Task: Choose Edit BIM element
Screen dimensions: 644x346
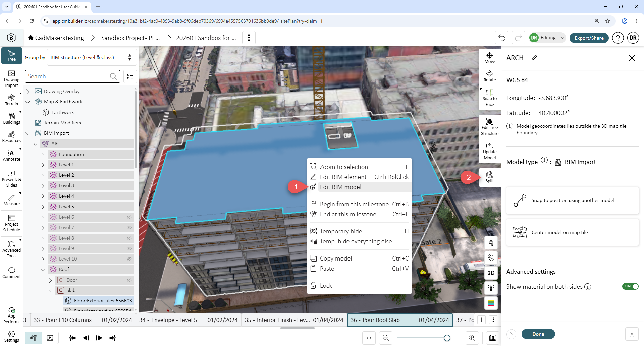Action: pos(359,177)
